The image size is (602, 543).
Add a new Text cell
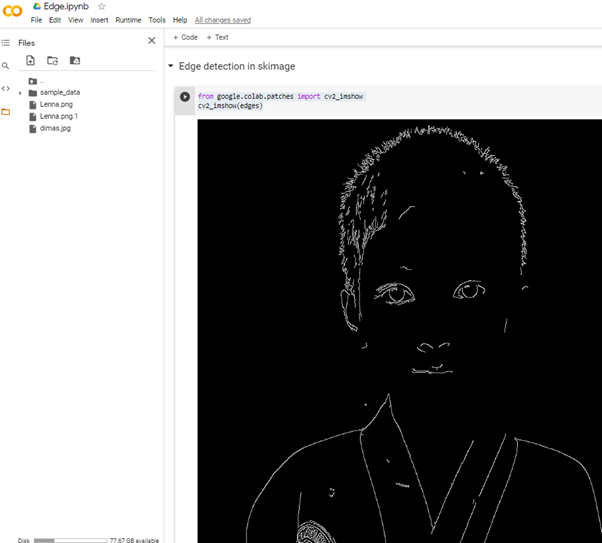[217, 37]
